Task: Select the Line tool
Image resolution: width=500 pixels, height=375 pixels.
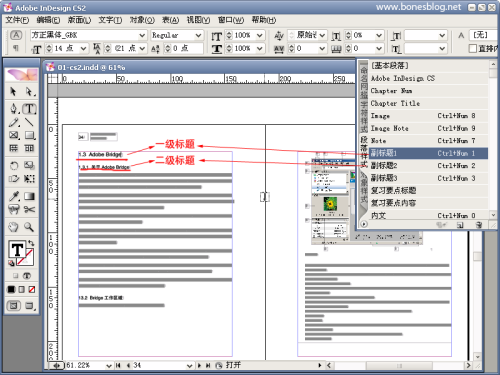Action: [29, 122]
